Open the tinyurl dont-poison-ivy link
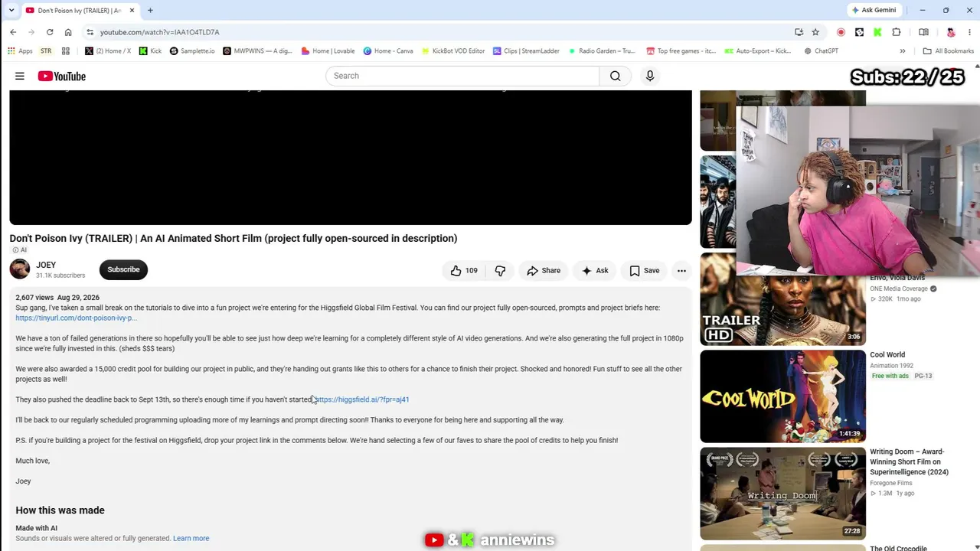Viewport: 980px width, 551px height. click(76, 318)
